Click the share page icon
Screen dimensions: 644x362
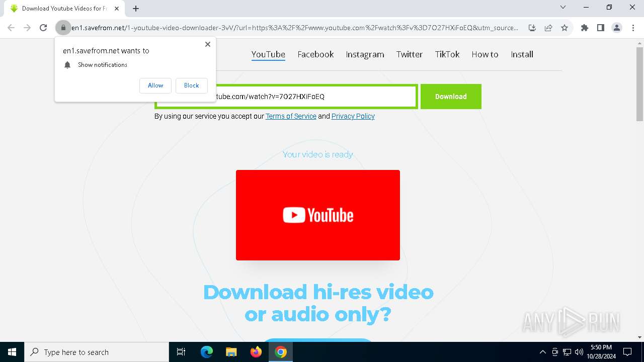click(548, 28)
